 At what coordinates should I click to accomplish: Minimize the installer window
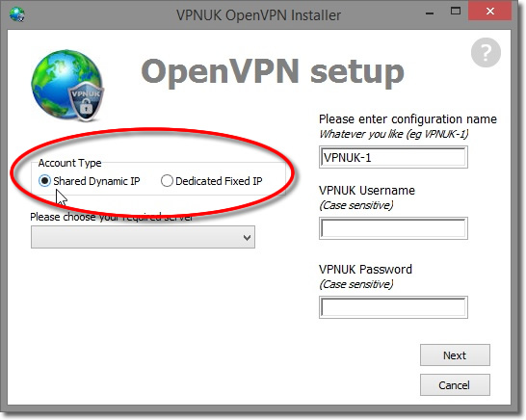pyautogui.click(x=430, y=13)
